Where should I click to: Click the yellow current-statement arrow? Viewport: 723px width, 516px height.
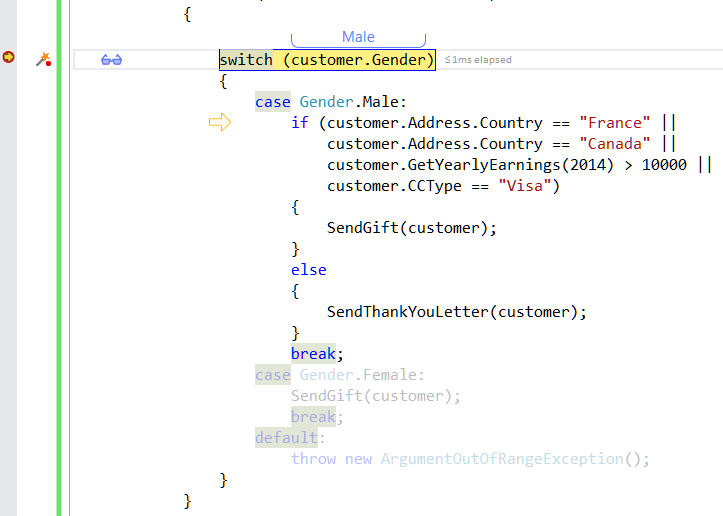(220, 122)
